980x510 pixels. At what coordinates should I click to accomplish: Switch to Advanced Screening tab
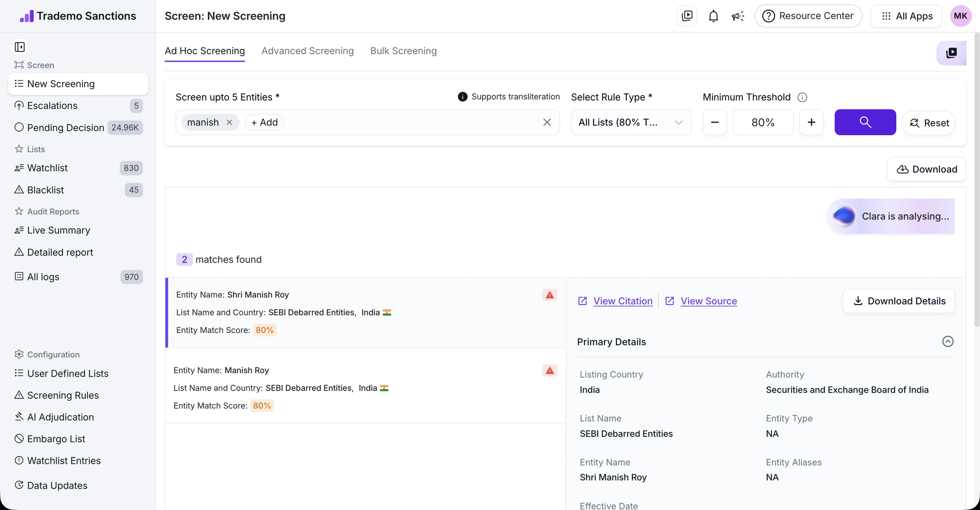click(307, 51)
